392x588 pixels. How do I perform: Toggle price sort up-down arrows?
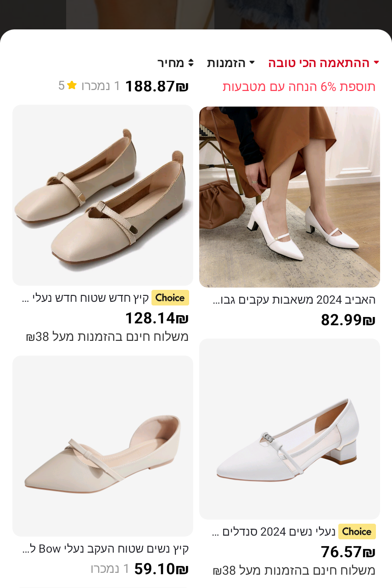click(x=191, y=63)
